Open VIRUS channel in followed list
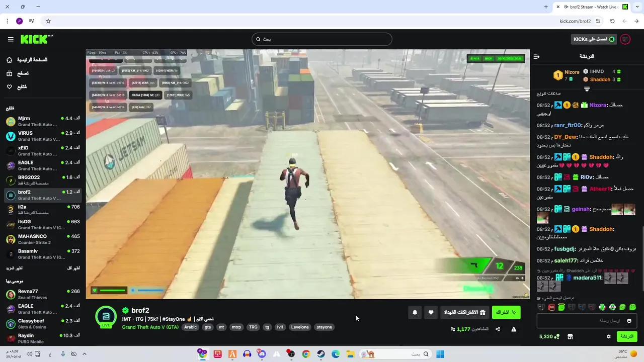Image resolution: width=644 pixels, height=362 pixels. click(x=43, y=136)
